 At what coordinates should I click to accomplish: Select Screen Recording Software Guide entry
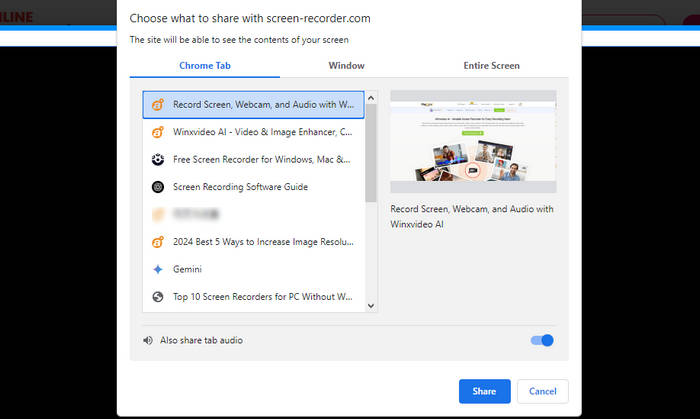coord(254,187)
